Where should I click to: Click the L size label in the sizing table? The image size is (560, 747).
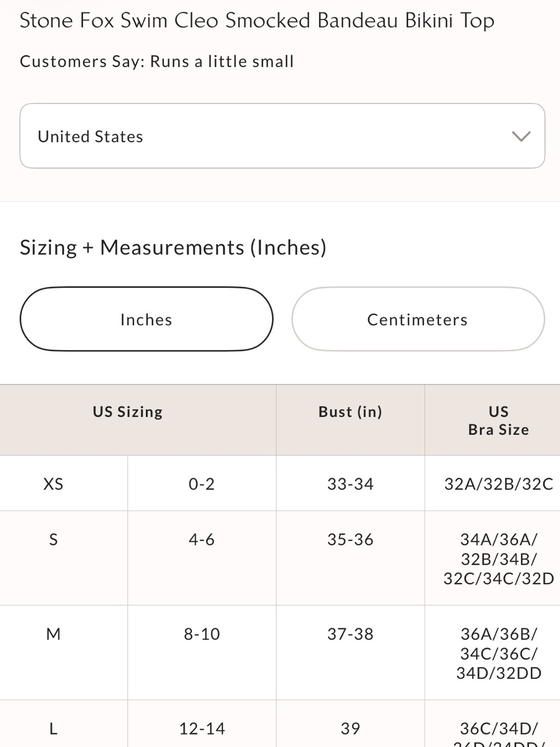(x=53, y=729)
